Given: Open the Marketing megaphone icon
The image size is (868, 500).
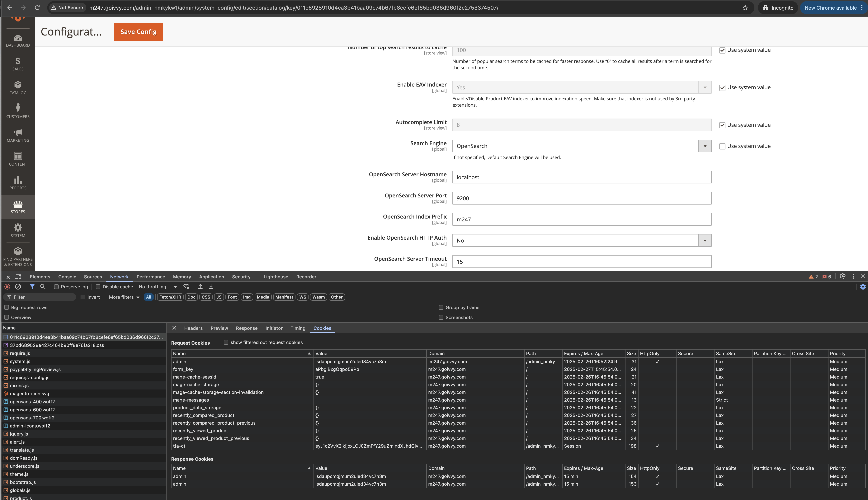Looking at the screenshot, I should tap(18, 133).
